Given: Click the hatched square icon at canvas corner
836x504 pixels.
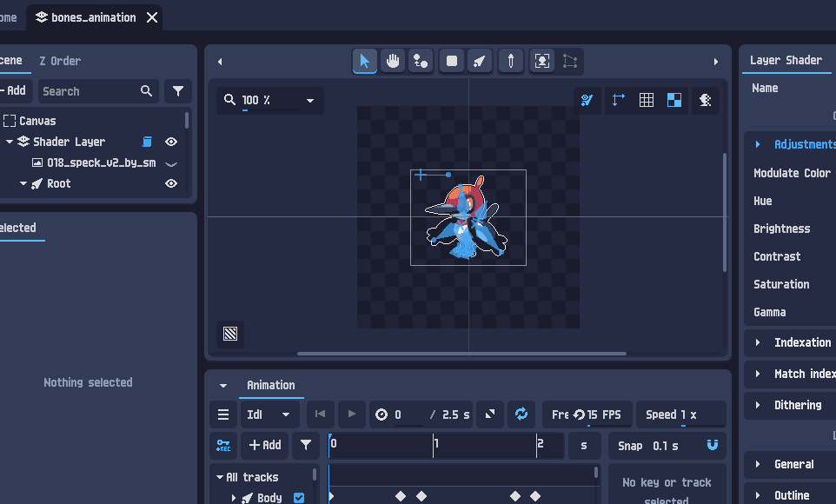Looking at the screenshot, I should (230, 334).
